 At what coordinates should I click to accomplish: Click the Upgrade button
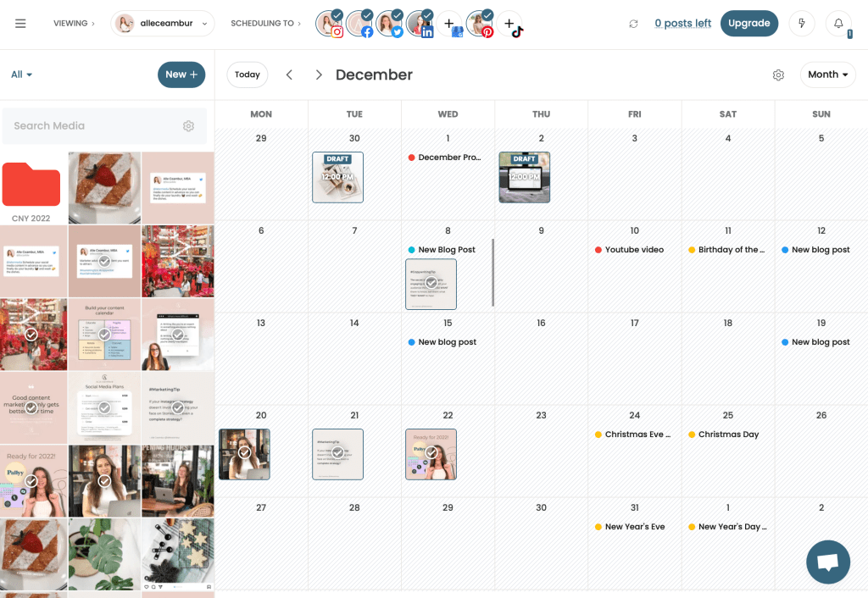(749, 23)
